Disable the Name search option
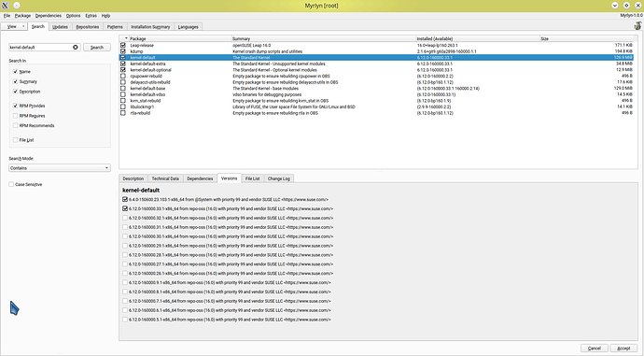Viewport: 644px width, 356px height. tap(15, 72)
